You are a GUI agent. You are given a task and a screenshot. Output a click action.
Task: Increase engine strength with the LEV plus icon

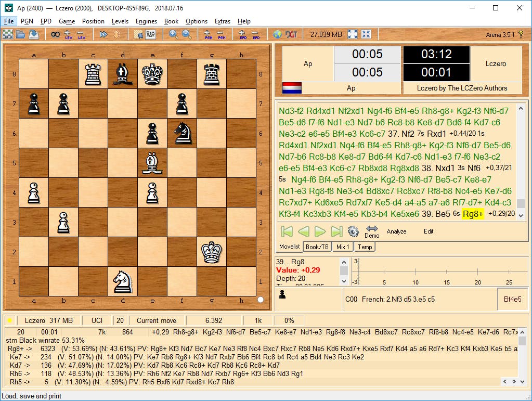click(x=68, y=34)
